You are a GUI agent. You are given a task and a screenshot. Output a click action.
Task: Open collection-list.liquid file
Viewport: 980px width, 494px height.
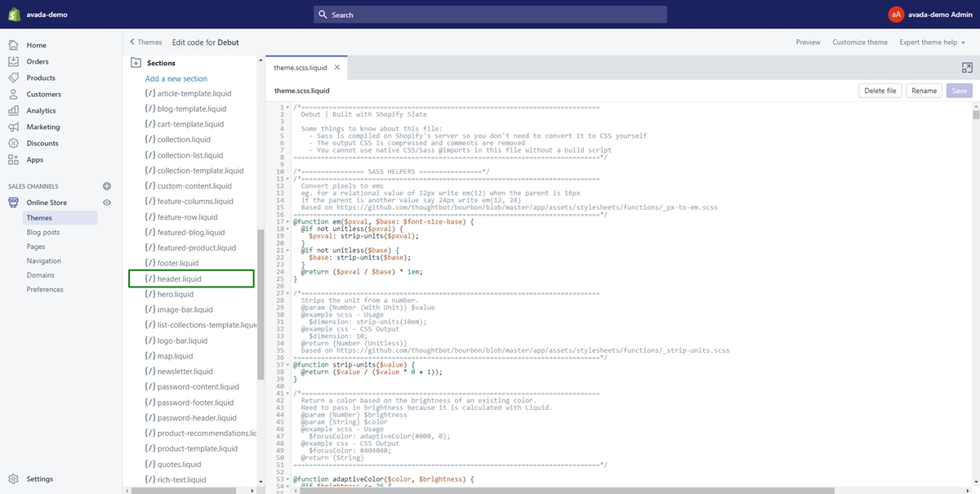(184, 155)
